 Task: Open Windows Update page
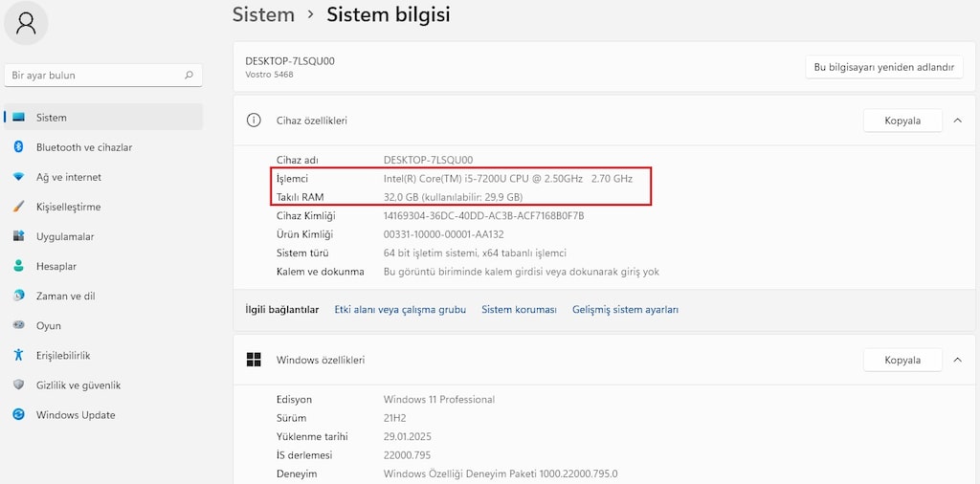point(103,415)
